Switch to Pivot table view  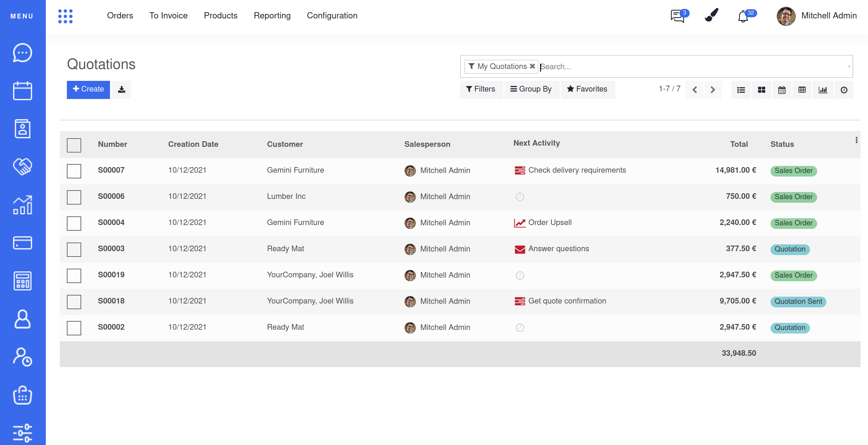[802, 90]
